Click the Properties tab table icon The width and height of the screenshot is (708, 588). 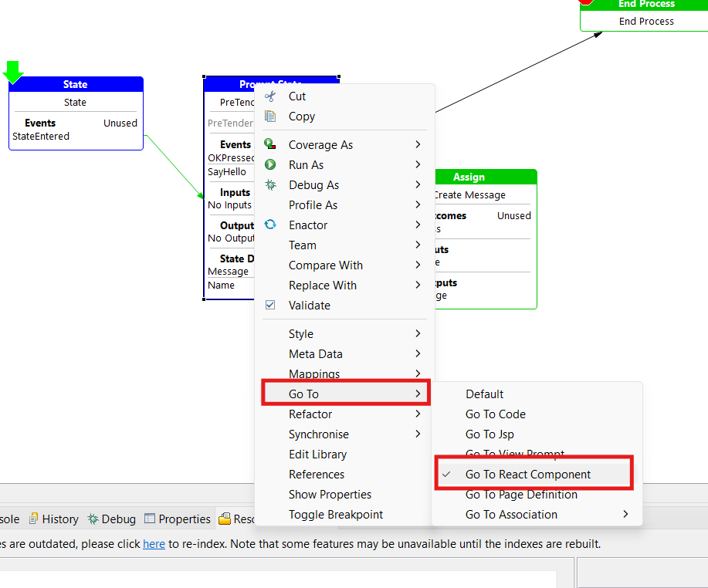(x=150, y=519)
